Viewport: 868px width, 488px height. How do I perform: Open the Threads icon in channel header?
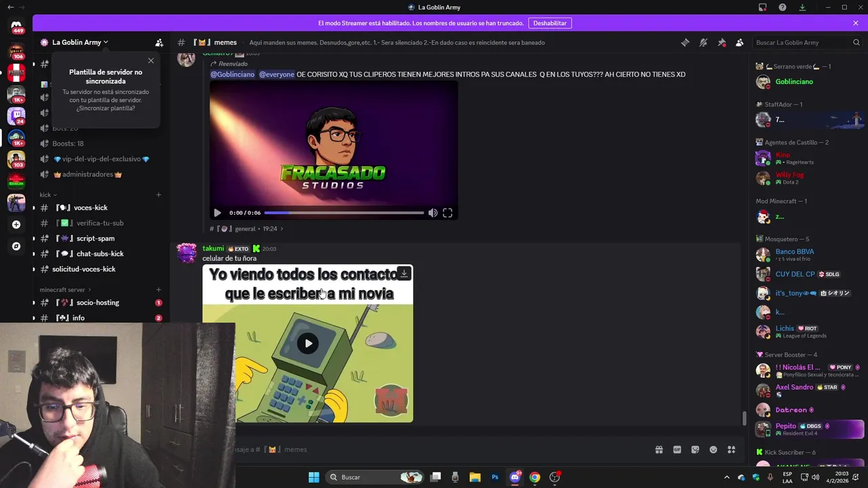685,42
